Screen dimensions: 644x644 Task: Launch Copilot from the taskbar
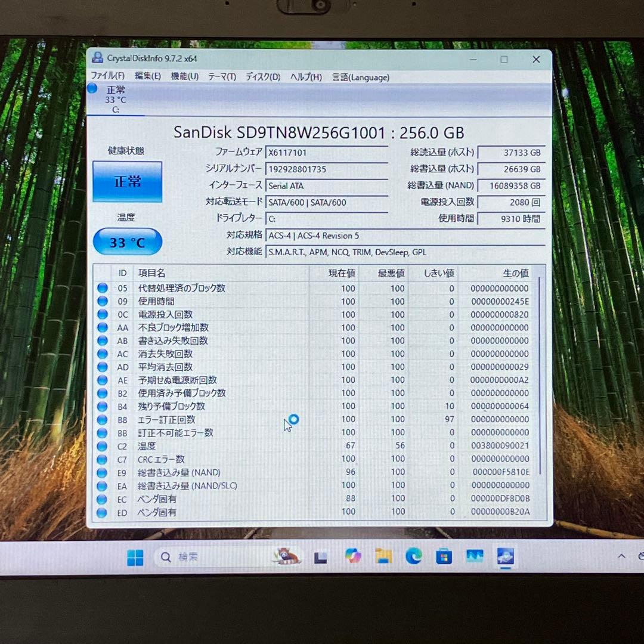(354, 556)
